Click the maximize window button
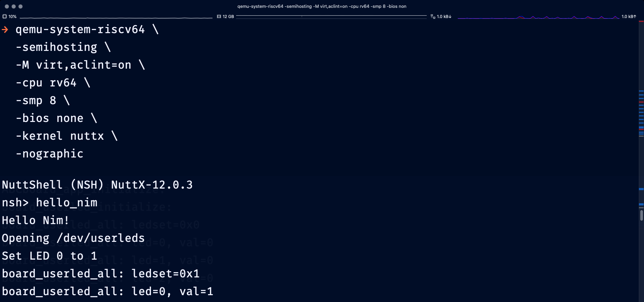This screenshot has width=644, height=302. point(20,6)
